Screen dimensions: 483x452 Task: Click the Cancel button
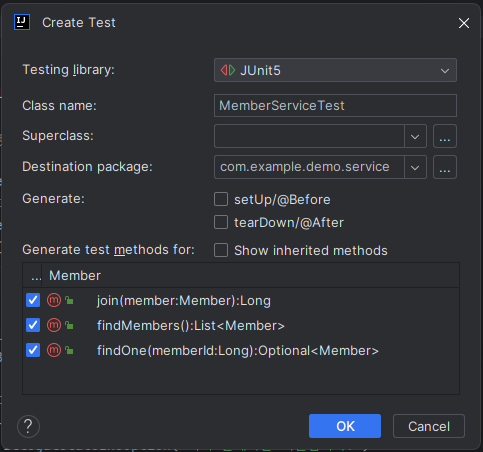[x=429, y=426]
